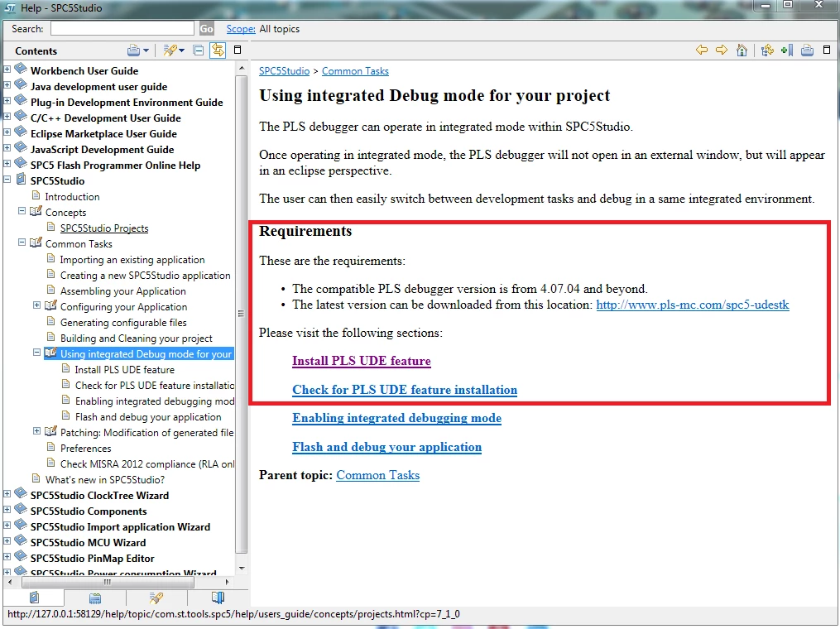Click scroll-right arrow of Contents tree
Viewport: 840px width, 629px height.
tap(227, 581)
